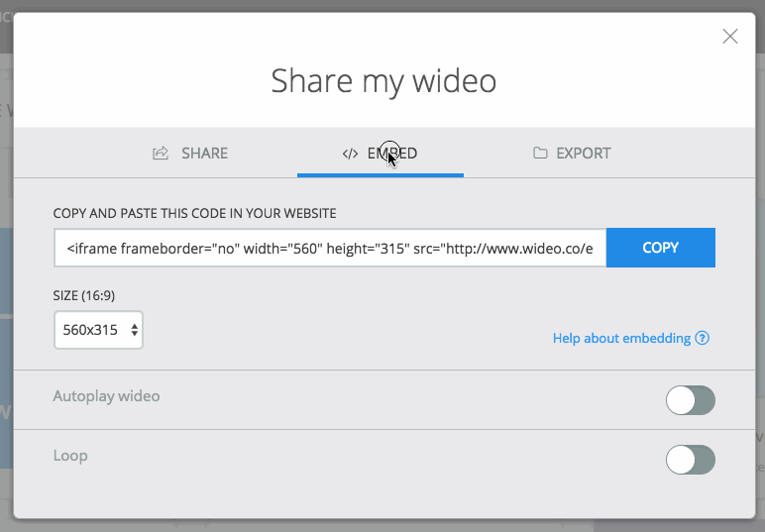Image resolution: width=765 pixels, height=532 pixels.
Task: Close the Share my wideo dialog
Action: click(x=730, y=37)
